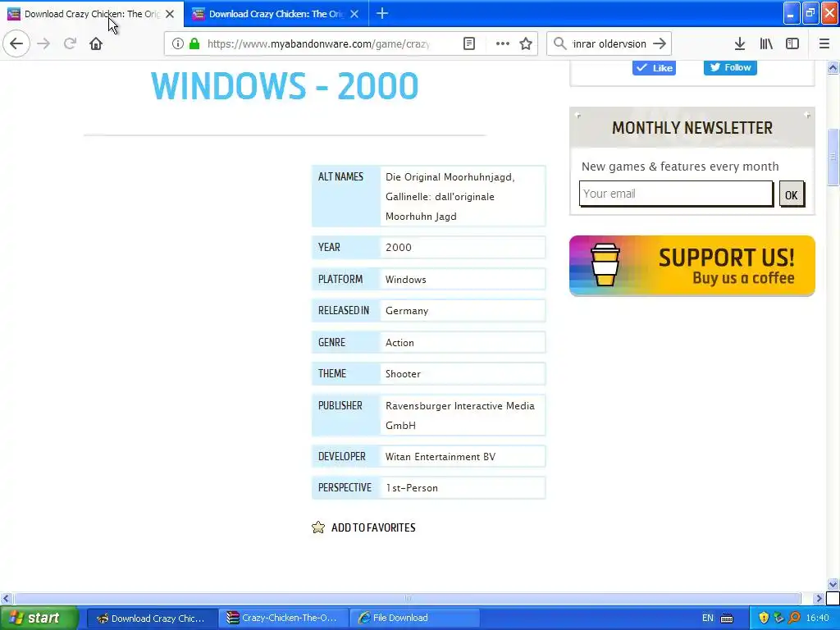Click the horizontal scrollbar left arrow
Image resolution: width=840 pixels, height=630 pixels.
pyautogui.click(x=6, y=598)
